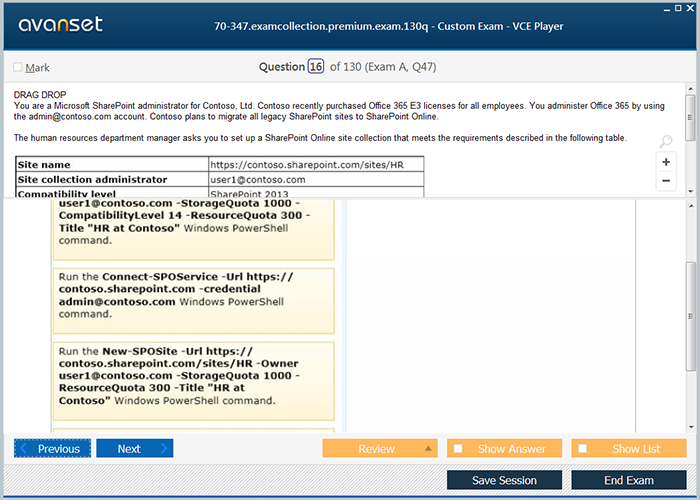
Task: Zoom in with the plus button
Action: (x=666, y=162)
